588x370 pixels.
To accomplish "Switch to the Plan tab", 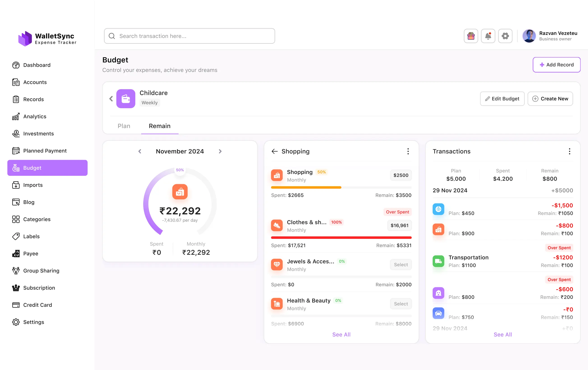I will [124, 126].
